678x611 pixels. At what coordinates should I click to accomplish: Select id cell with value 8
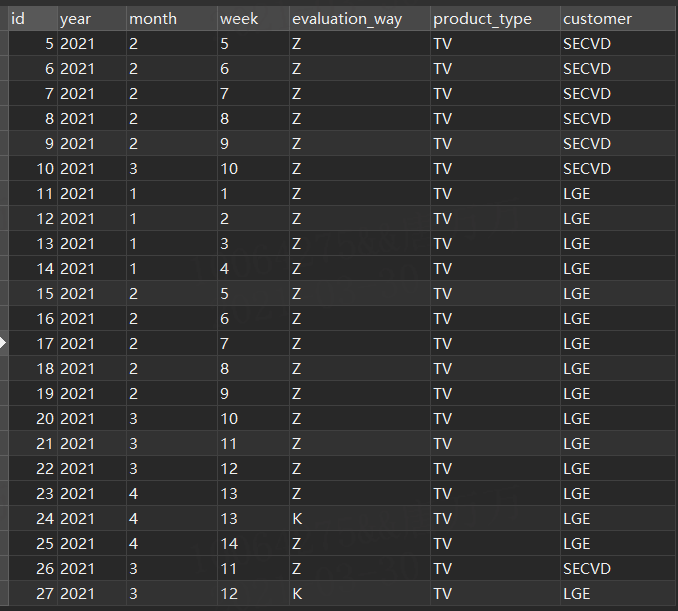(x=33, y=118)
